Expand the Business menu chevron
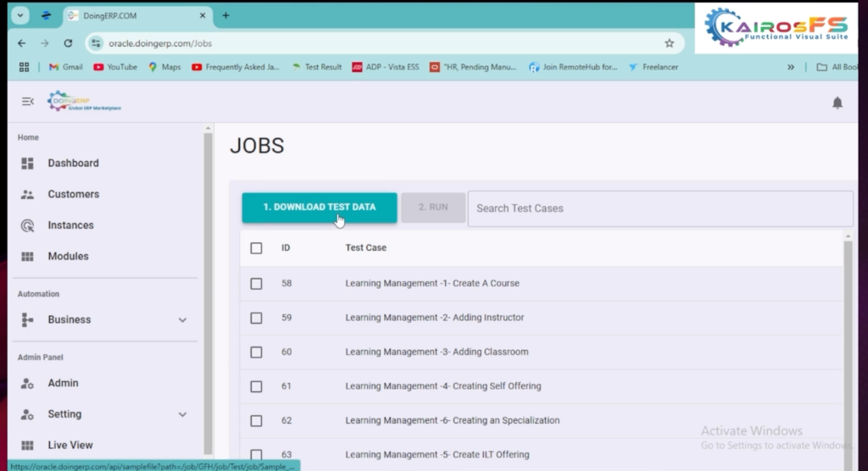The width and height of the screenshot is (868, 471). tap(182, 320)
